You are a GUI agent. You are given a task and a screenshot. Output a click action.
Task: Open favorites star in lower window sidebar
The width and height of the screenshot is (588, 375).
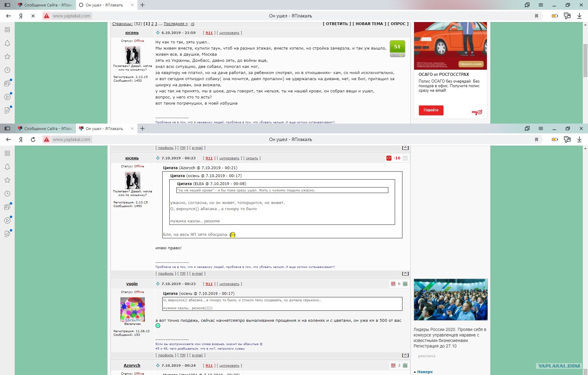(7, 180)
